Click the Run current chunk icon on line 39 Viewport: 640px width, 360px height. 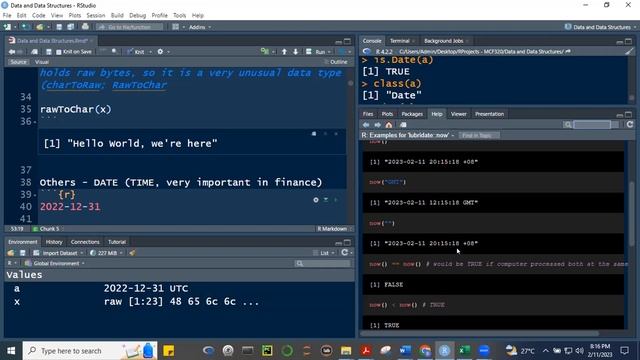point(336,200)
